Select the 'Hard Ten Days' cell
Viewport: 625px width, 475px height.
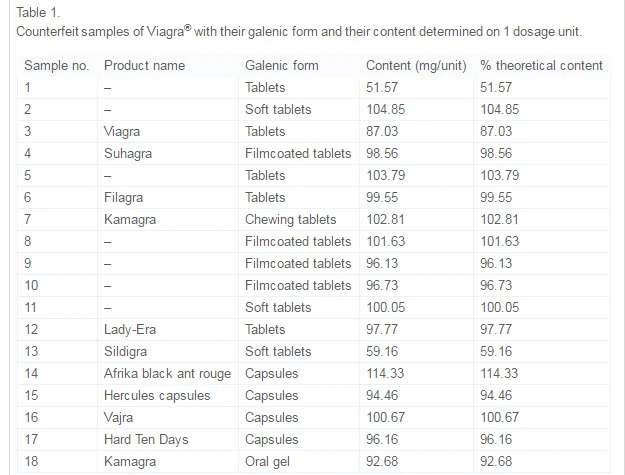pyautogui.click(x=146, y=439)
